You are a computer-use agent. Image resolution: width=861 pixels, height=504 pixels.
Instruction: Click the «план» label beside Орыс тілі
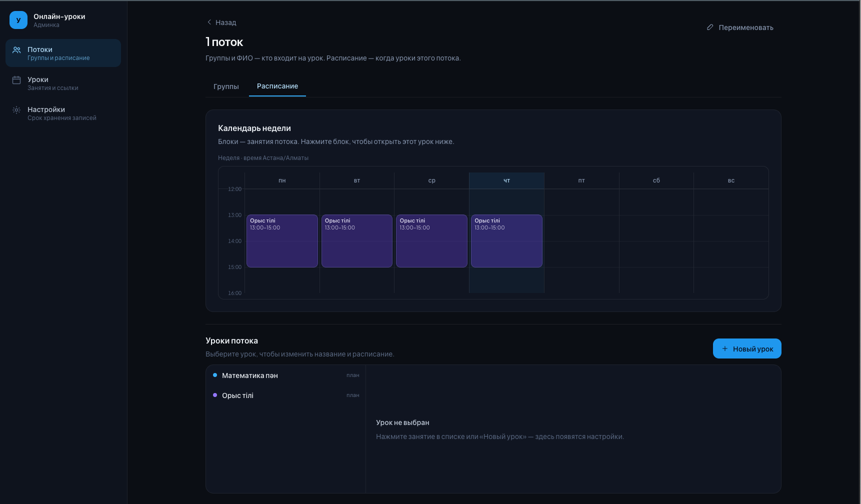click(353, 395)
